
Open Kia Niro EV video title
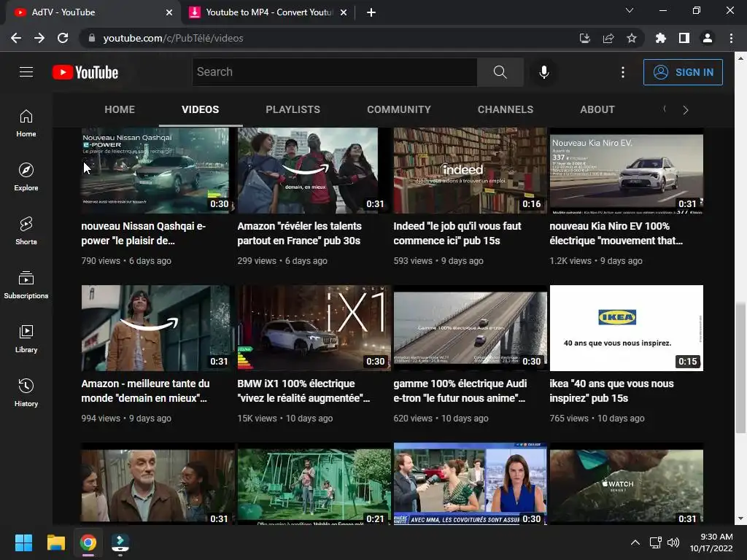pyautogui.click(x=616, y=233)
